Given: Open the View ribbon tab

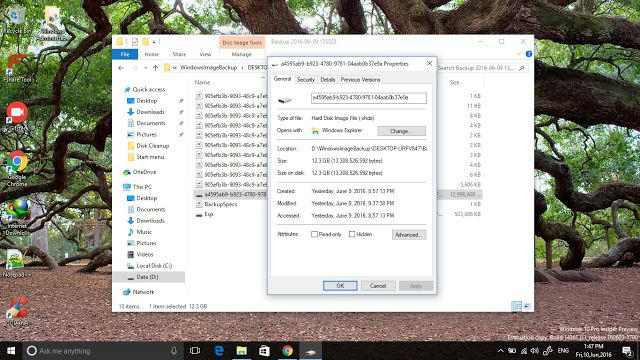Looking at the screenshot, I should (x=205, y=54).
